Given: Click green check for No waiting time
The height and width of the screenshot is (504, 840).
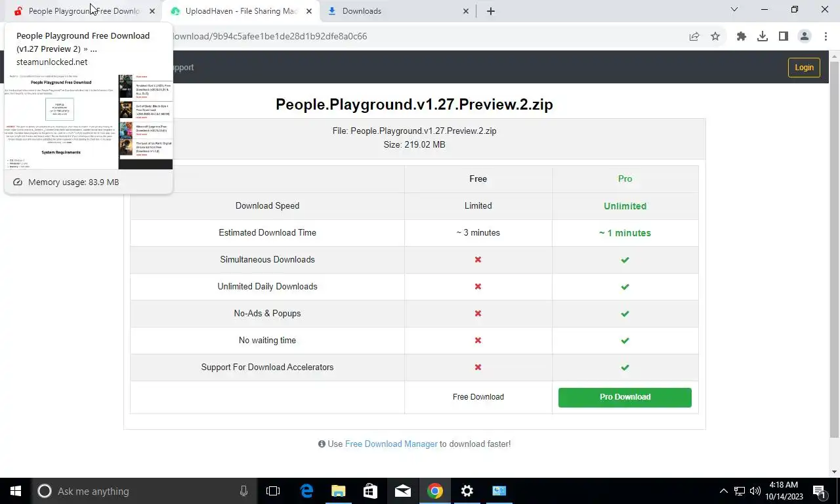Looking at the screenshot, I should [625, 341].
